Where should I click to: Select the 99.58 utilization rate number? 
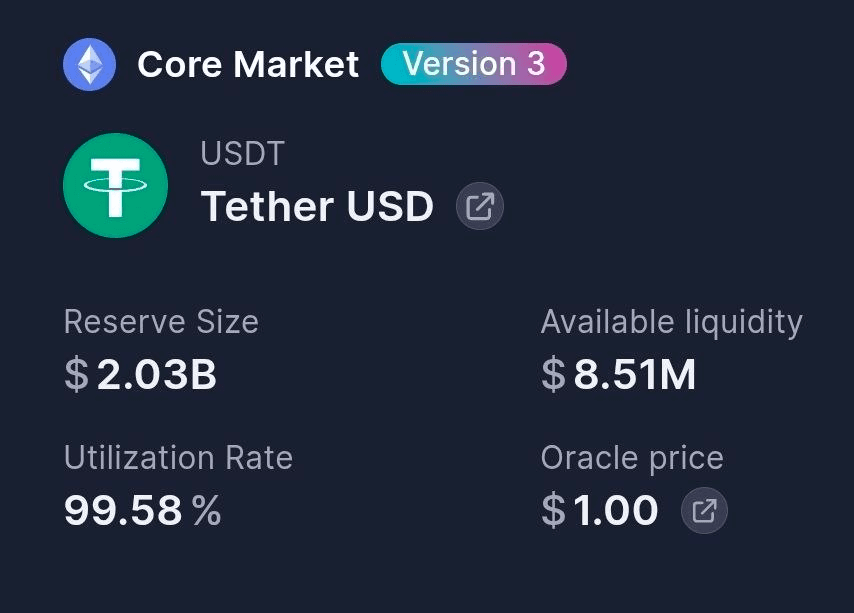(124, 511)
